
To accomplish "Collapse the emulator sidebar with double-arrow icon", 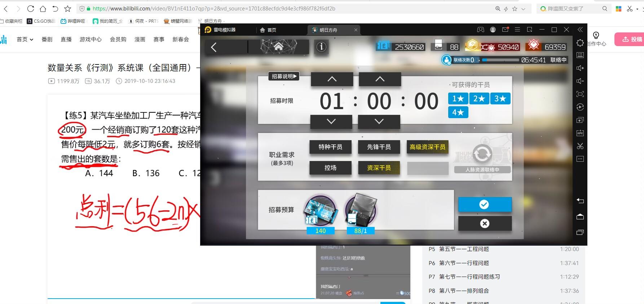I will [x=580, y=30].
